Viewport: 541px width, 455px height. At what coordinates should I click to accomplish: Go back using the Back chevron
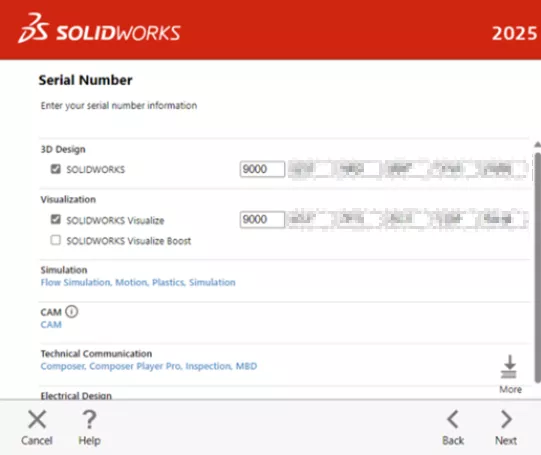coord(453,419)
